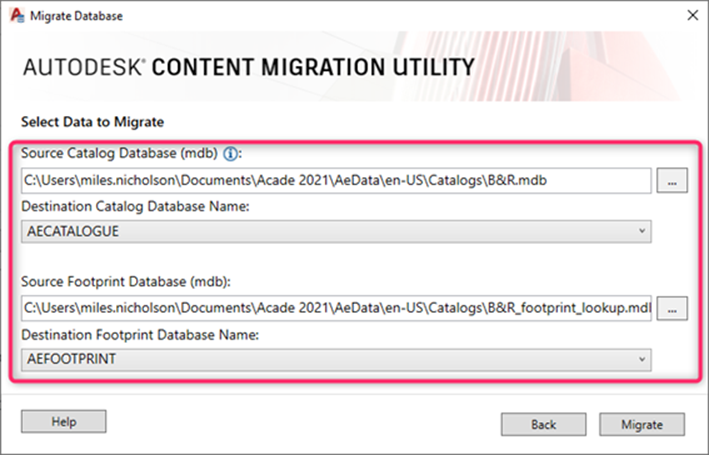Click the 'Migrate Database' window title
The width and height of the screenshot is (711, 458).
point(76,16)
